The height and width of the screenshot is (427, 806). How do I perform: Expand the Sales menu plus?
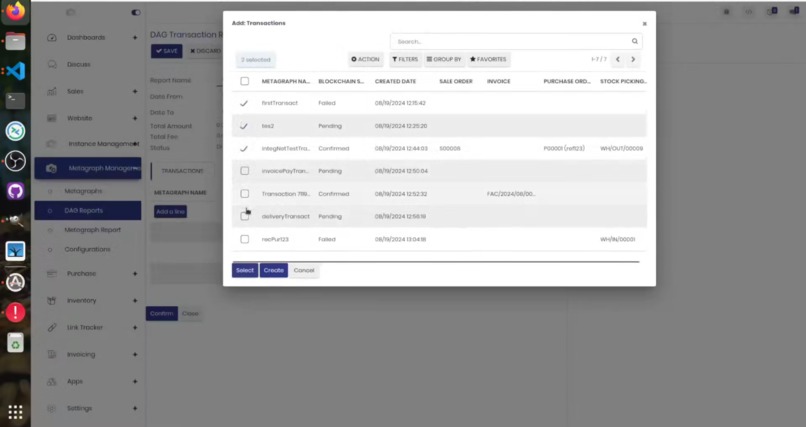(x=135, y=91)
